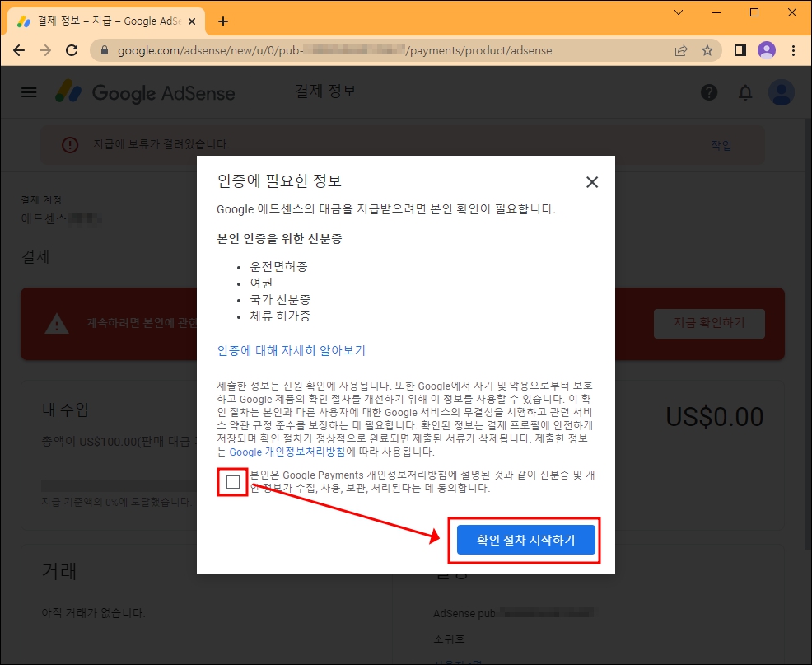The width and height of the screenshot is (812, 665).
Task: Click the 국가 신분증 list item
Action: pyautogui.click(x=280, y=300)
